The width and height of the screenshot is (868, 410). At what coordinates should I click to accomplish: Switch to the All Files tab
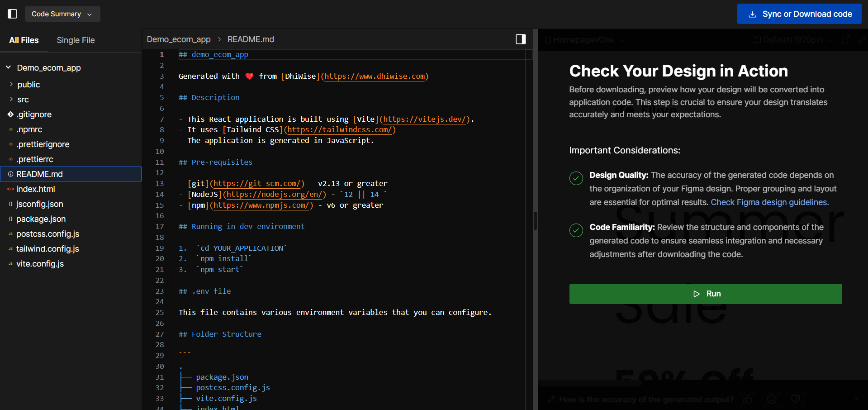point(24,40)
